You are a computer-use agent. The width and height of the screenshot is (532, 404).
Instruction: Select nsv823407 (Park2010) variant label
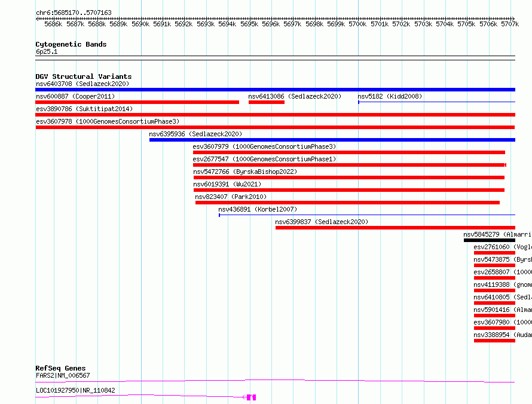tap(231, 197)
